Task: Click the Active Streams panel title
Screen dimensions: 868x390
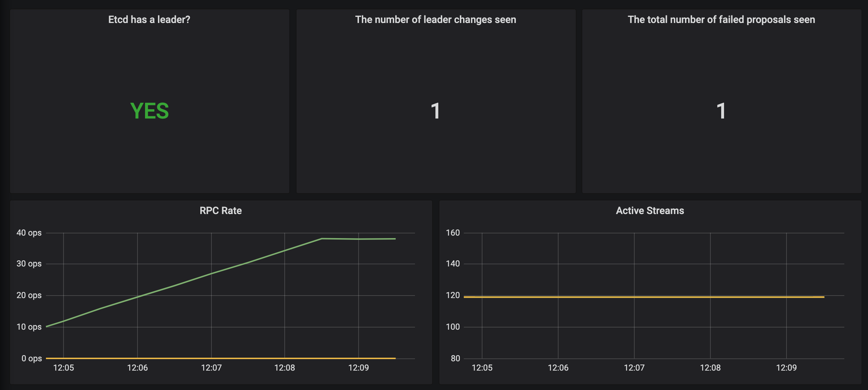Action: coord(650,211)
